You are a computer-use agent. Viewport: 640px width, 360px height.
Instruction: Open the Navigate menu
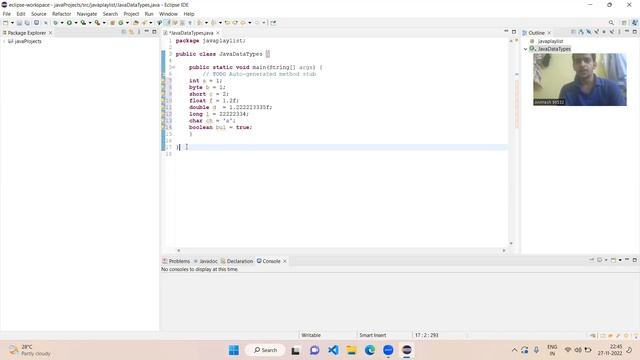click(87, 14)
